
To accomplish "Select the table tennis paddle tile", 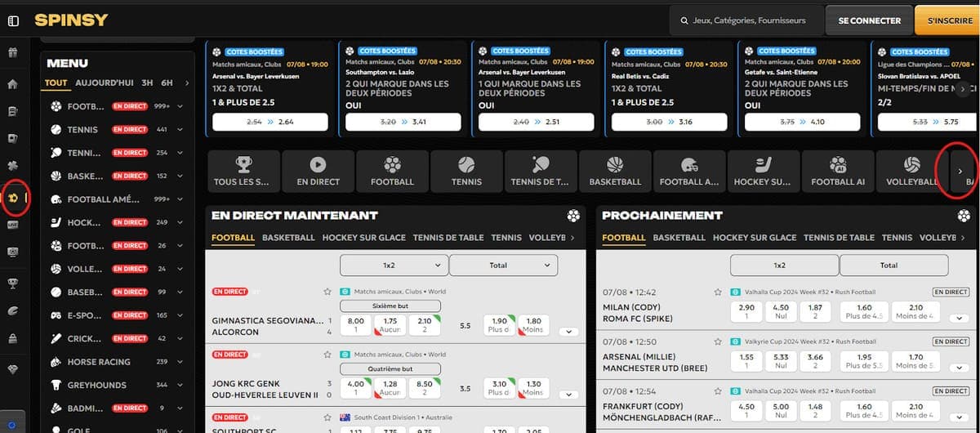I will pyautogui.click(x=541, y=172).
